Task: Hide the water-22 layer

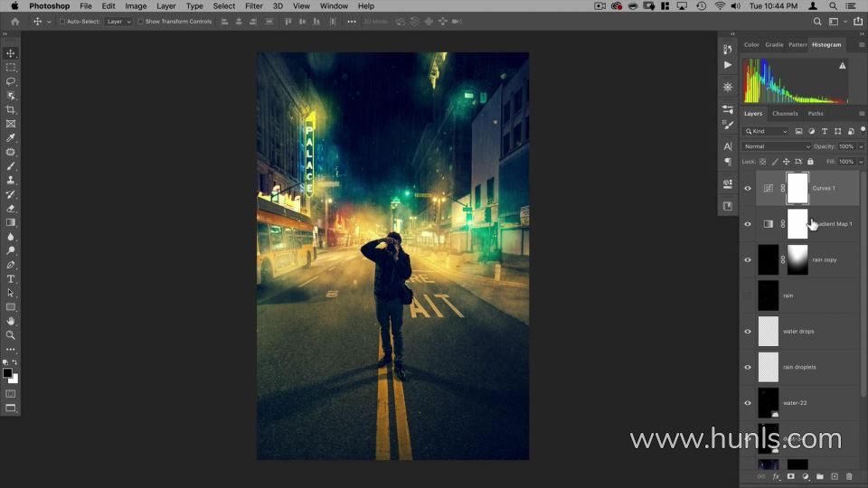Action: coord(748,403)
